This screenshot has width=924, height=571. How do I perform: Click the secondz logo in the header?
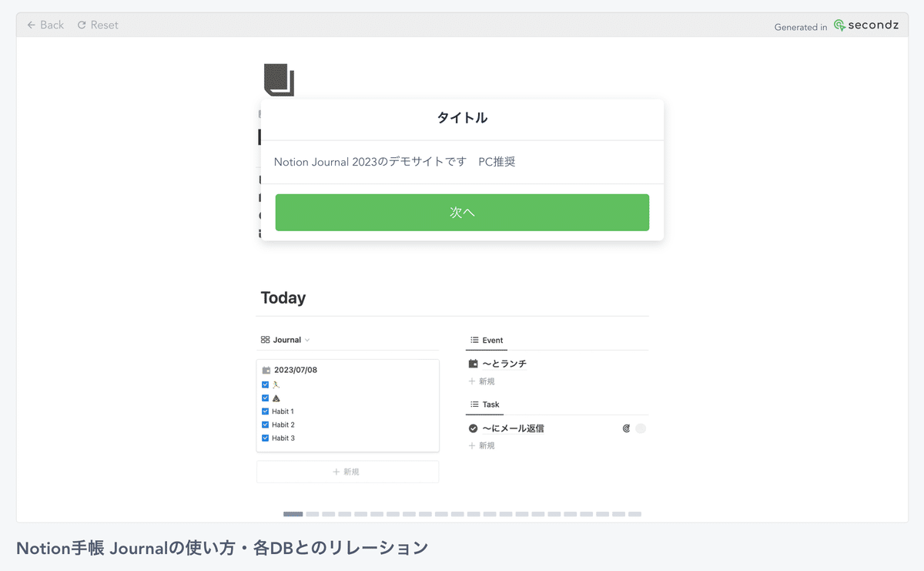(x=866, y=25)
